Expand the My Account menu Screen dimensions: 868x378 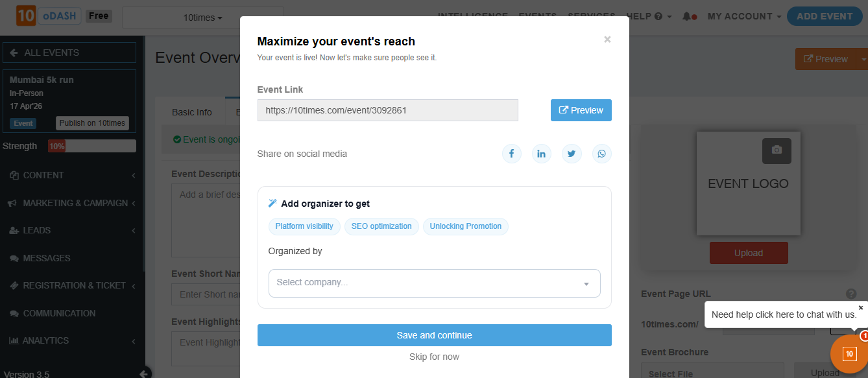tap(744, 16)
